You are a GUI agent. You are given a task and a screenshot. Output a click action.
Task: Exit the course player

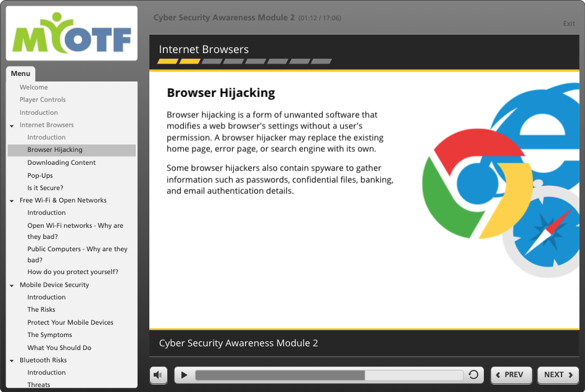[568, 23]
